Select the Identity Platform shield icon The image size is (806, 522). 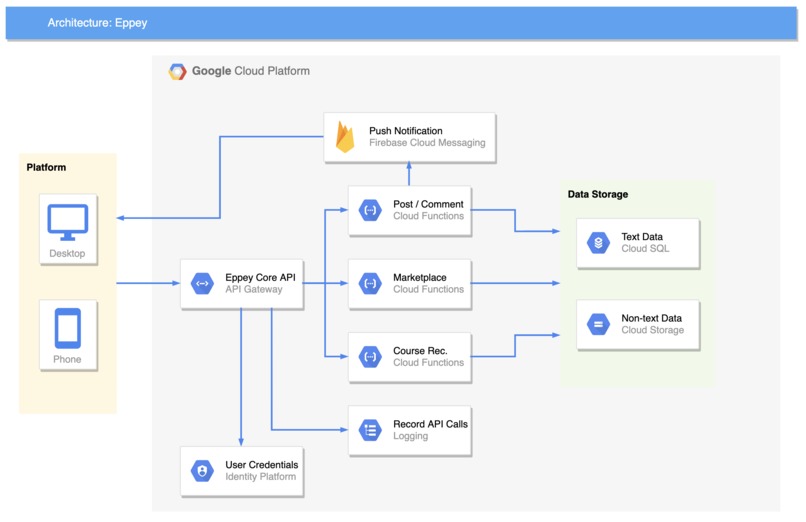(x=203, y=471)
